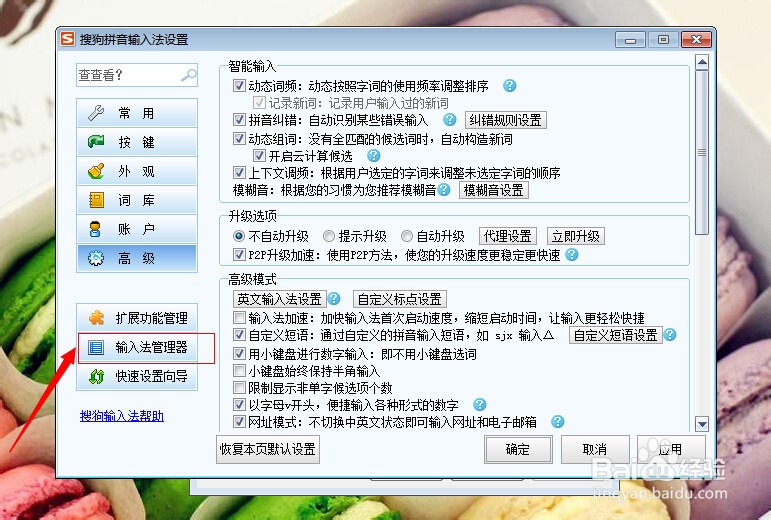
Task: Open help icon beside 英文输入法设置
Action: tap(334, 298)
